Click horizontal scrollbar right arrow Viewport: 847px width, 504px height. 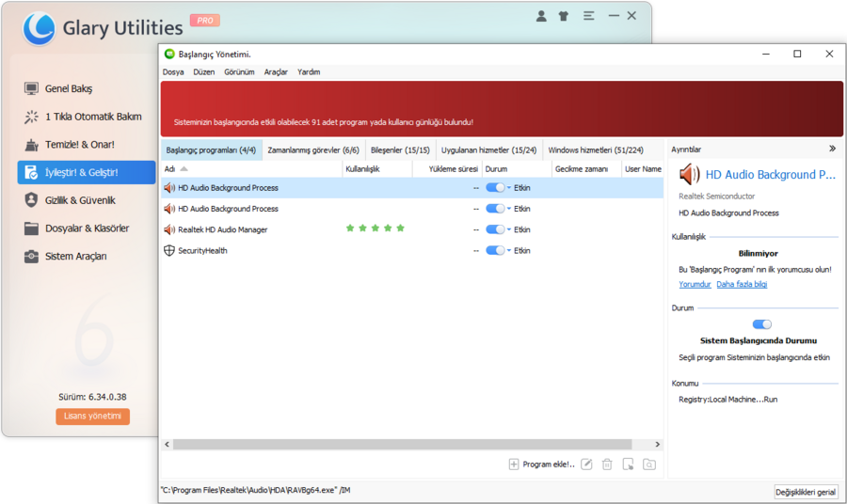tap(658, 444)
